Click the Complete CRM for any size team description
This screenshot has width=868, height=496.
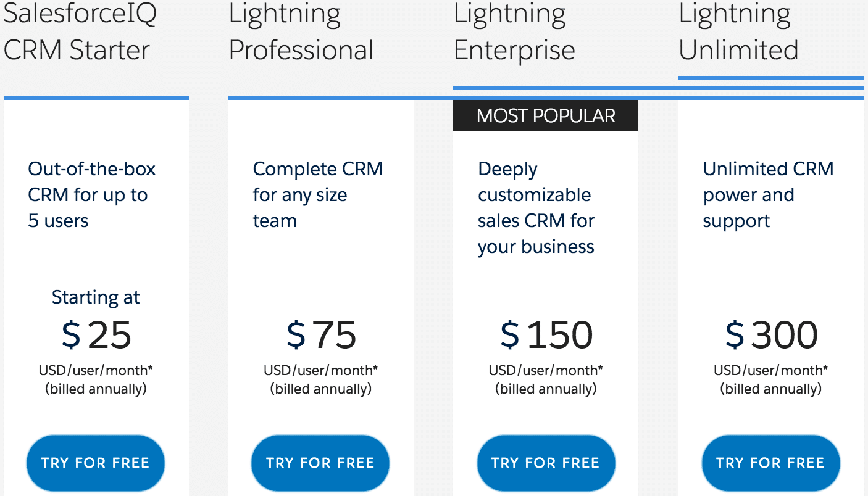coord(317,195)
